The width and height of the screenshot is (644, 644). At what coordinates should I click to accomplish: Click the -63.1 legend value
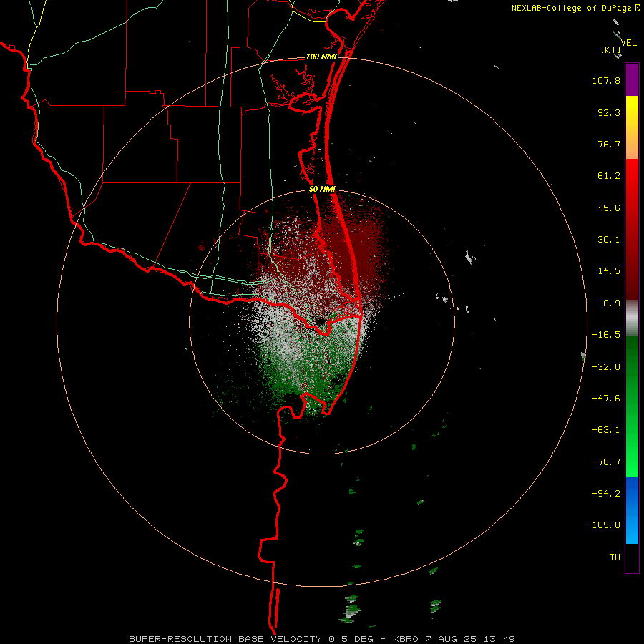606,430
